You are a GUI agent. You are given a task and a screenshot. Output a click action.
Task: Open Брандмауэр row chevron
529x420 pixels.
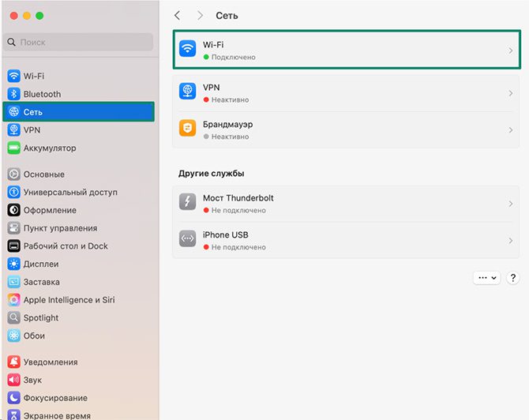(x=511, y=130)
